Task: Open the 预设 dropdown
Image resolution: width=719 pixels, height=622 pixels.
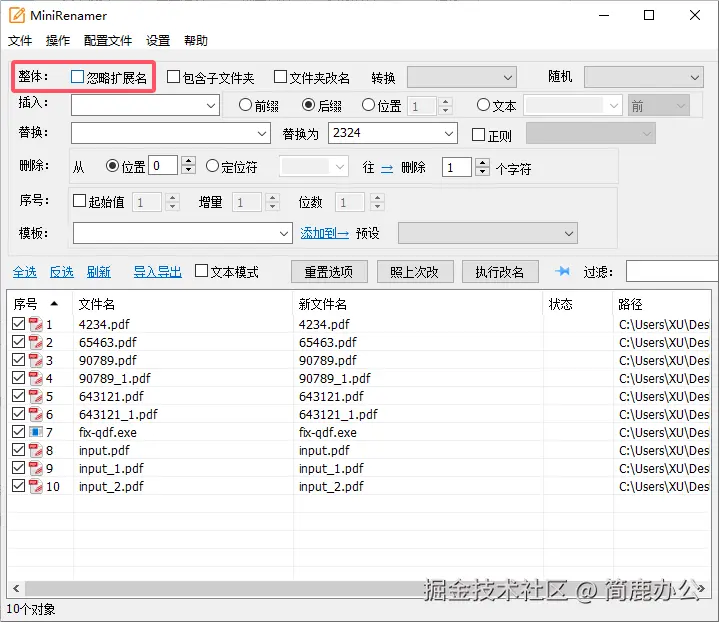Action: point(487,233)
